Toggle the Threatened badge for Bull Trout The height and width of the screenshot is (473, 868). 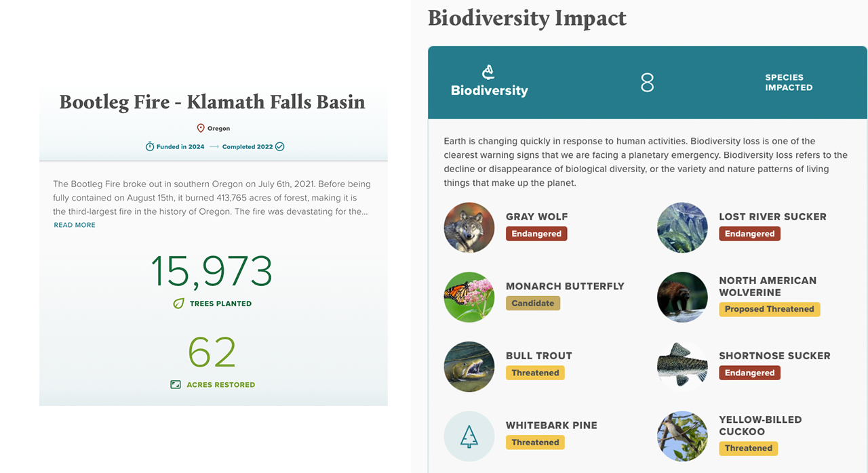(x=535, y=373)
